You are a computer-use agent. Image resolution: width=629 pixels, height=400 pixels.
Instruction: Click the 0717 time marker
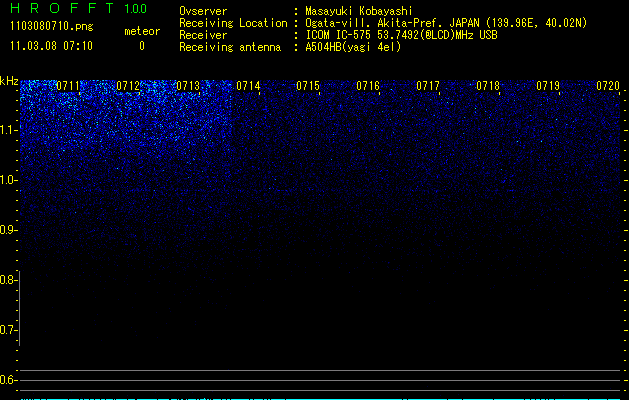[x=428, y=86]
